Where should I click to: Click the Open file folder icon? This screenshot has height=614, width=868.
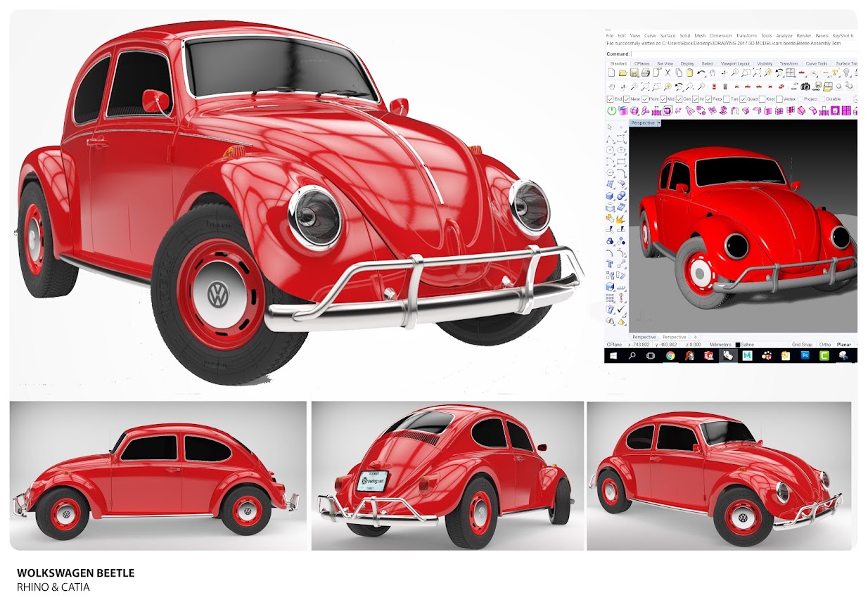coord(623,72)
